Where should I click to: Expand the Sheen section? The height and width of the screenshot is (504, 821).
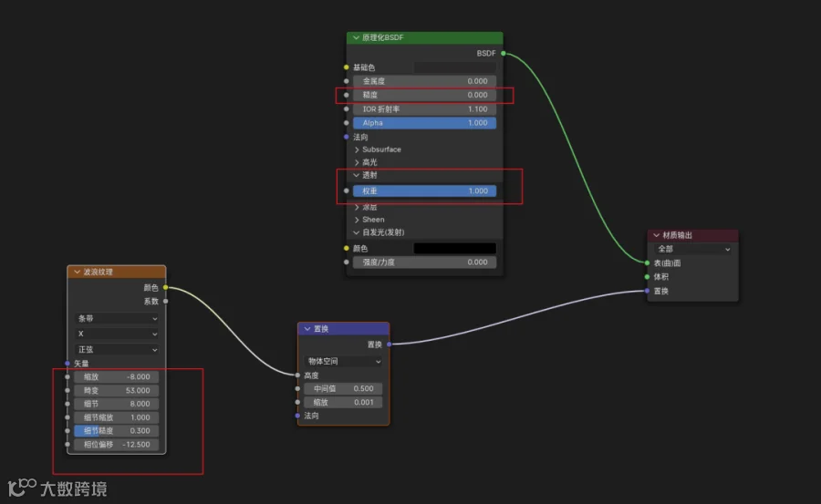tap(357, 220)
